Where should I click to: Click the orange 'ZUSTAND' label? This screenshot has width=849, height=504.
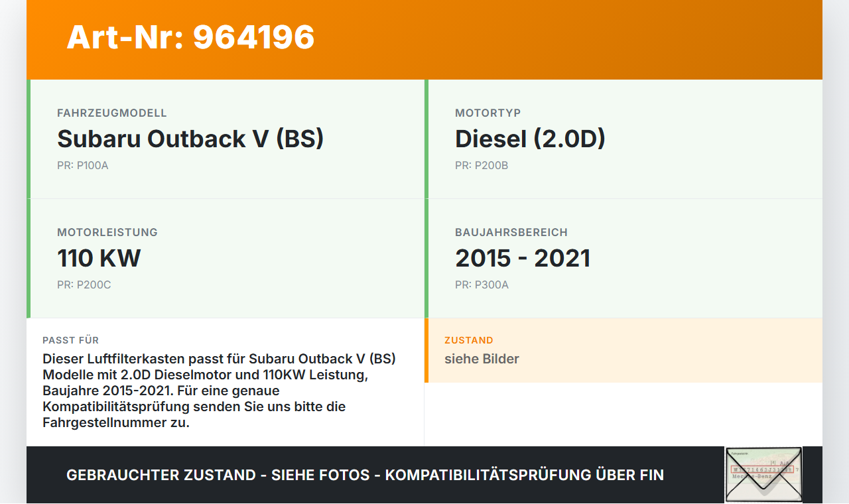pos(469,340)
